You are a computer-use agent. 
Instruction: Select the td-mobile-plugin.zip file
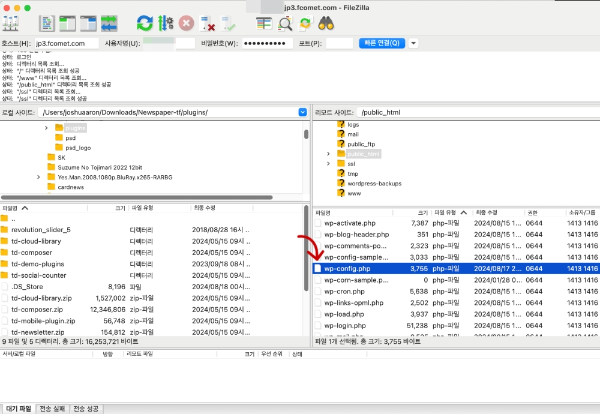click(x=152, y=321)
